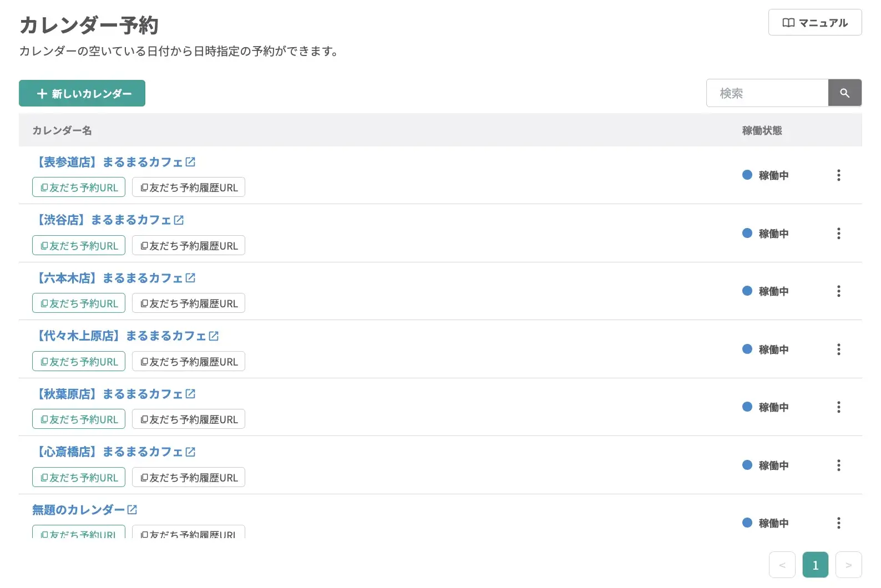The image size is (881, 588).
Task: Copy 友だち予約履歴URL for 渋谷店
Action: tap(189, 246)
